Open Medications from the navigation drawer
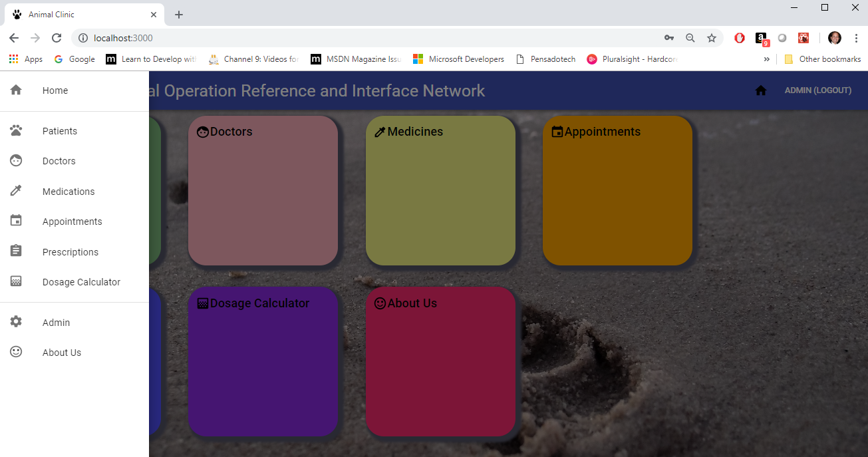This screenshot has width=868, height=457. [74, 192]
